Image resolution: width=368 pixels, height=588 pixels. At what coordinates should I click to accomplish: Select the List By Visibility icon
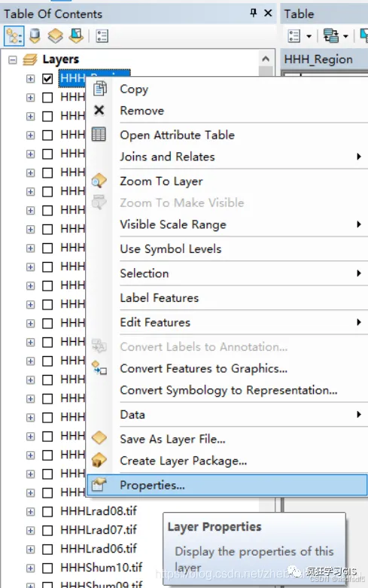pos(56,36)
